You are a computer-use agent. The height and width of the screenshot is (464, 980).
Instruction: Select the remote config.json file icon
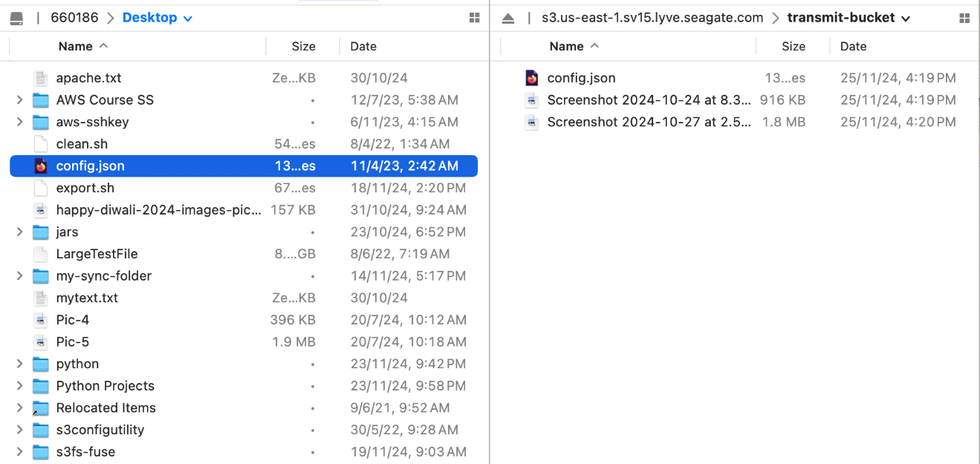coord(532,78)
